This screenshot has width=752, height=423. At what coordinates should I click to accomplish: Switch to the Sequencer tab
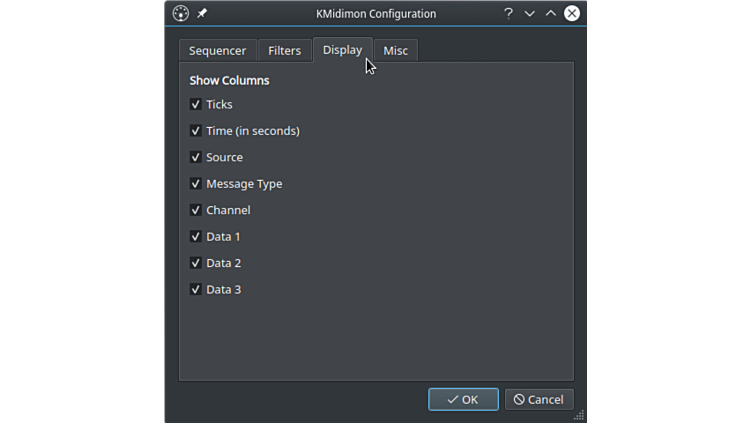pyautogui.click(x=217, y=51)
